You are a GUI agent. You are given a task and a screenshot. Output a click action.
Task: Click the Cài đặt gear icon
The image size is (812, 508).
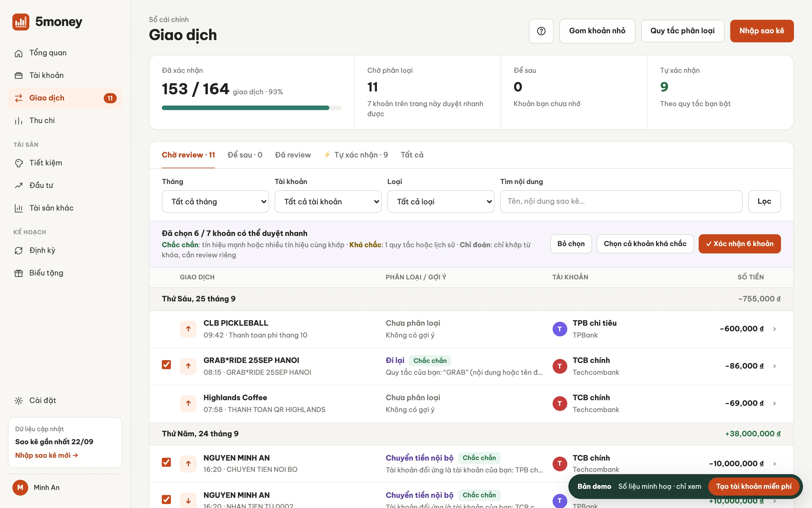(x=19, y=400)
